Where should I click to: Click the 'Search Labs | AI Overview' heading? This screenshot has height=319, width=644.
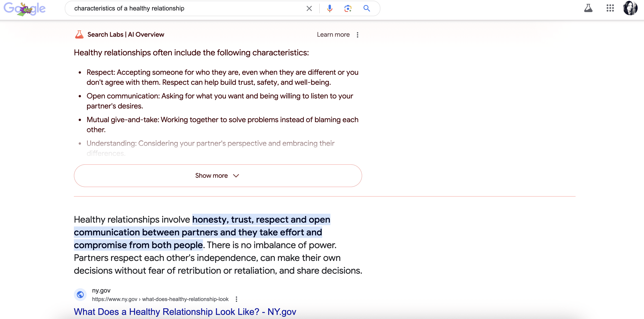tap(126, 34)
